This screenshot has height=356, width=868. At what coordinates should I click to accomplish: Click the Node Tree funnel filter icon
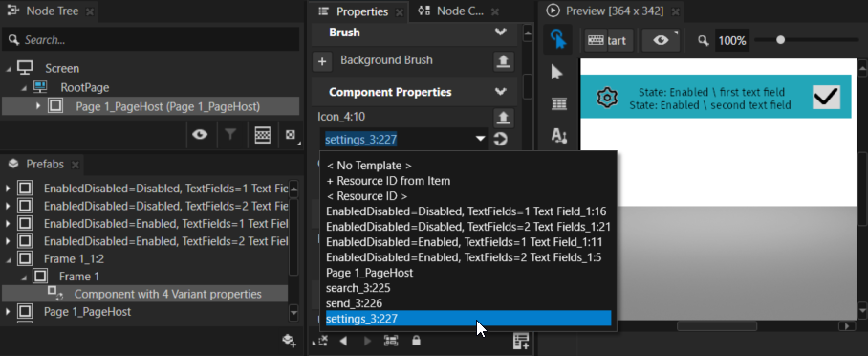click(230, 134)
